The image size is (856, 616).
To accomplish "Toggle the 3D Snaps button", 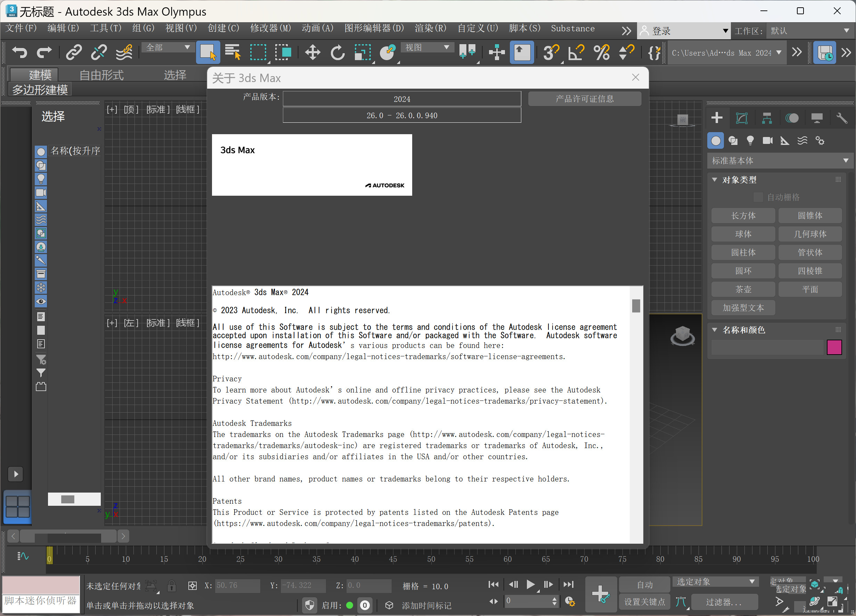I will [x=551, y=52].
